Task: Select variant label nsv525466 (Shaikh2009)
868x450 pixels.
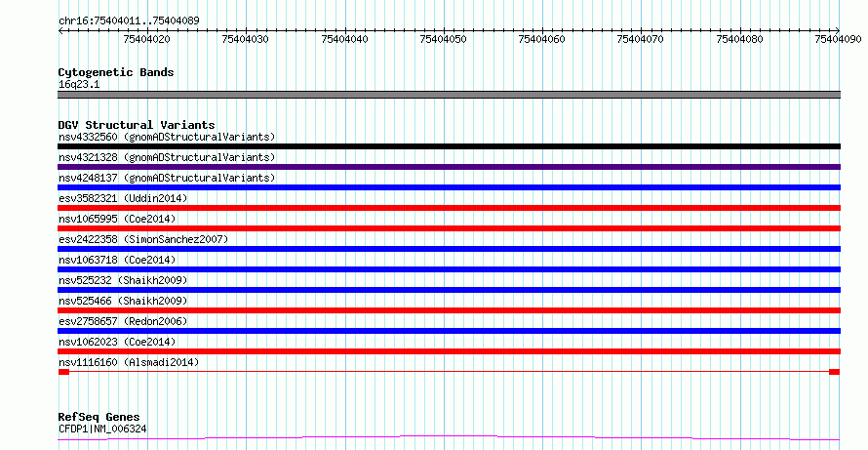Action: 123,301
